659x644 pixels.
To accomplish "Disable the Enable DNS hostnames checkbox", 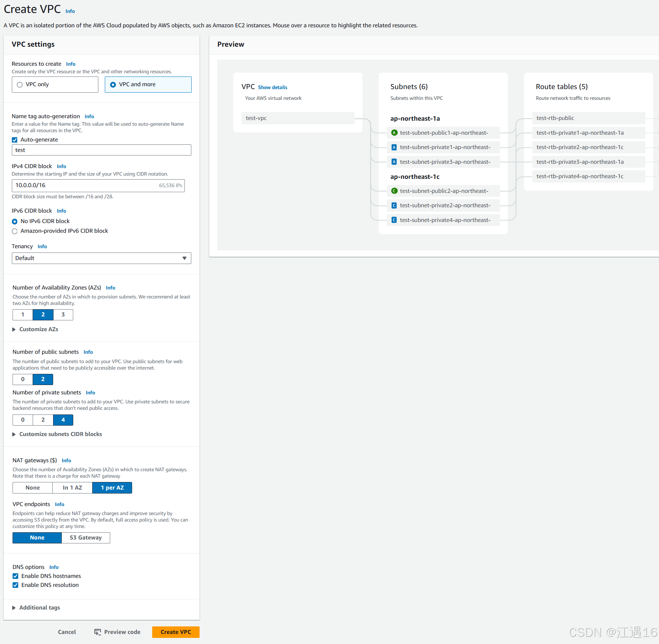I will (15, 576).
